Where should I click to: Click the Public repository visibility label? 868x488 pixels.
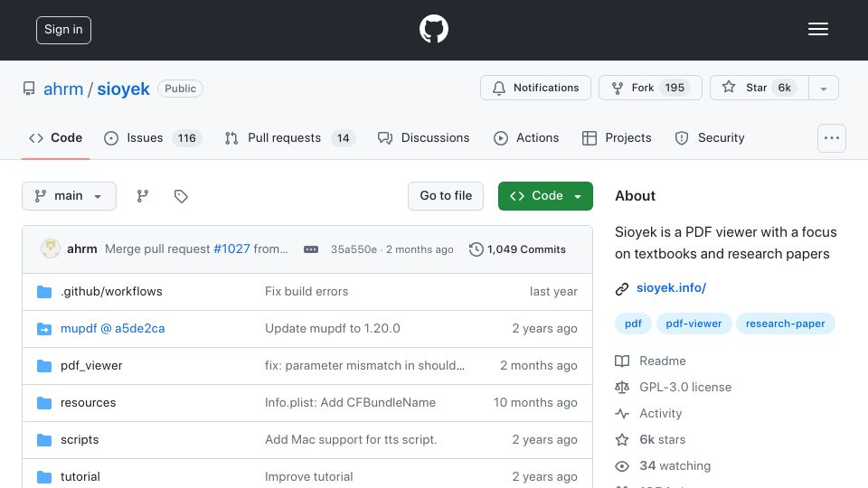181,89
